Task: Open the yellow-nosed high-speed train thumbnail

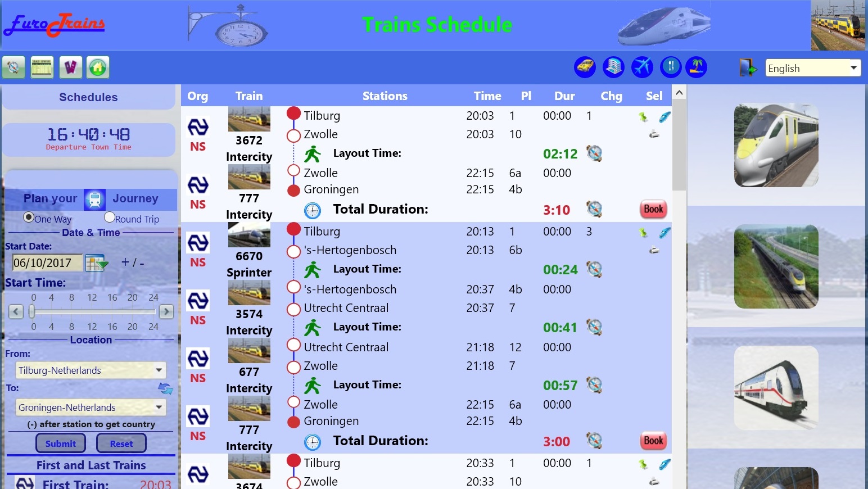Action: 776,145
